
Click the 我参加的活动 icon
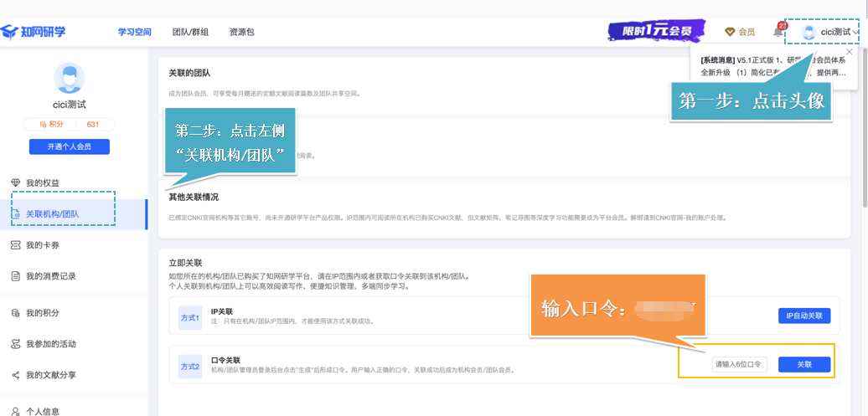[x=15, y=344]
